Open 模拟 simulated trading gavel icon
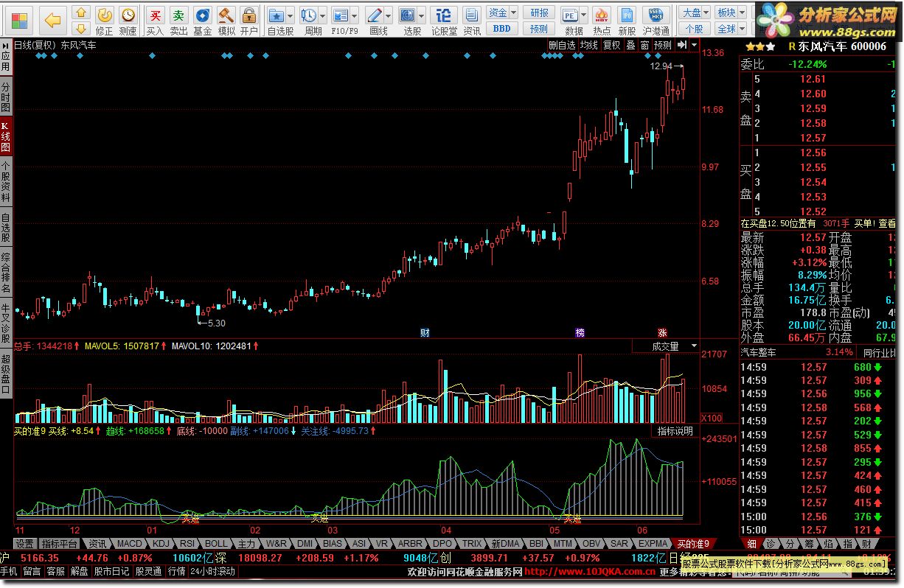This screenshot has width=904, height=588. click(226, 15)
